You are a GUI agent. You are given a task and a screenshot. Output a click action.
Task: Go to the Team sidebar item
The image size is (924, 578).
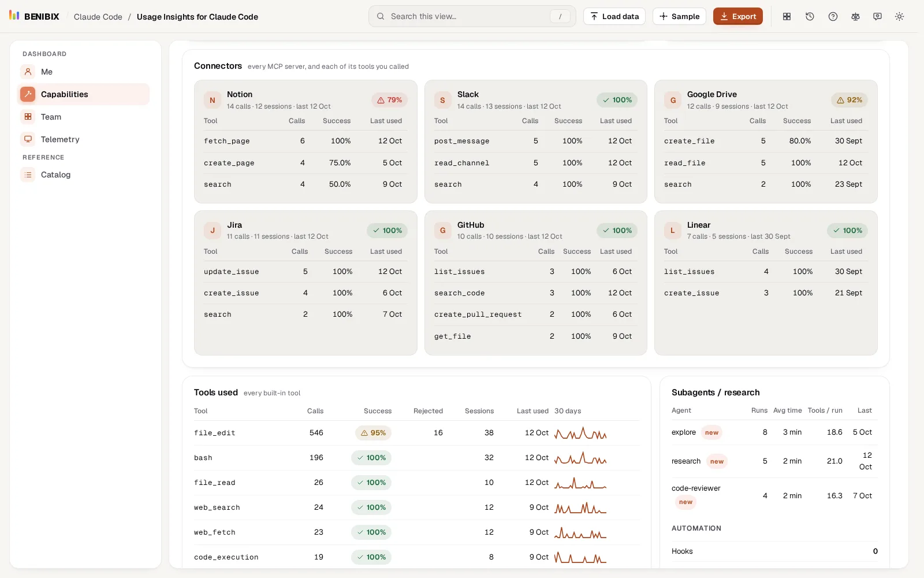(x=83, y=117)
